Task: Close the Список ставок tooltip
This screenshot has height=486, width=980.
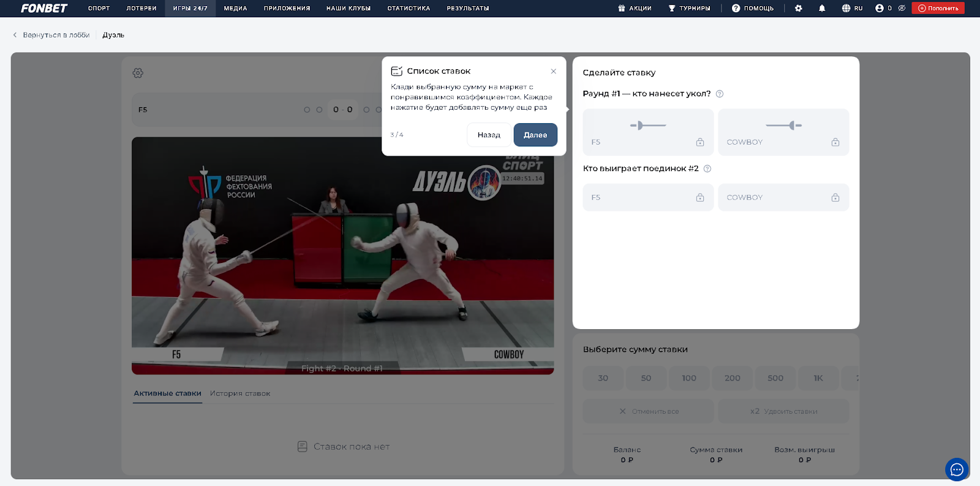Action: [553, 71]
